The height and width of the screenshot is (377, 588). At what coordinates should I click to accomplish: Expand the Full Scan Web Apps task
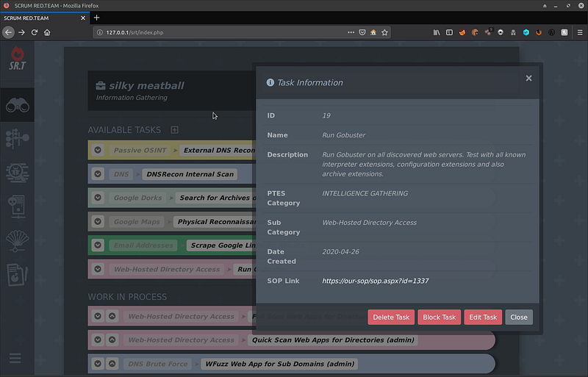[x=98, y=316]
